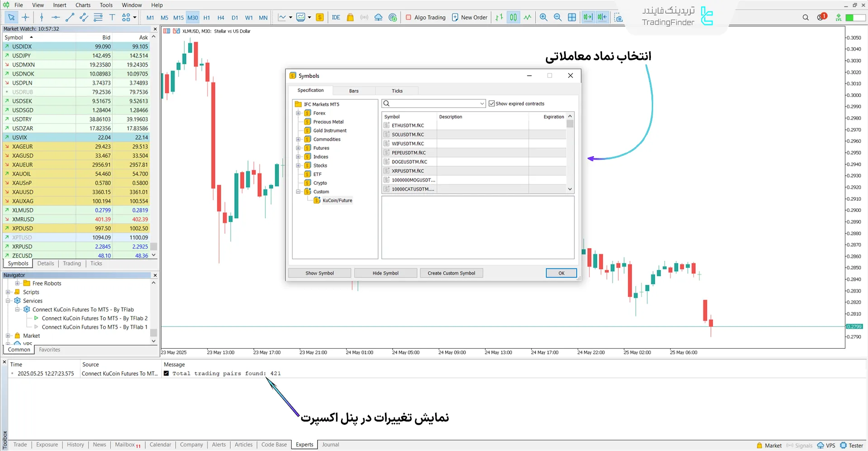868x451 pixels.
Task: Enable Algo Trading
Action: coord(425,17)
